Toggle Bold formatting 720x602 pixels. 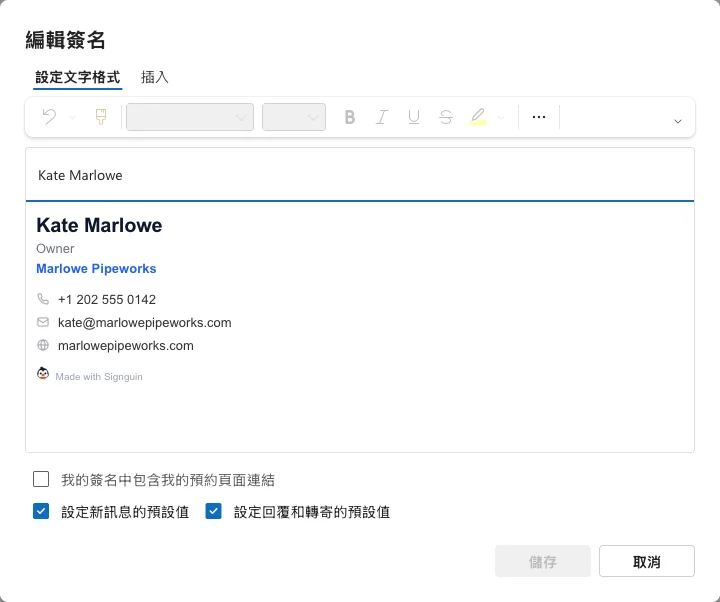pyautogui.click(x=350, y=117)
